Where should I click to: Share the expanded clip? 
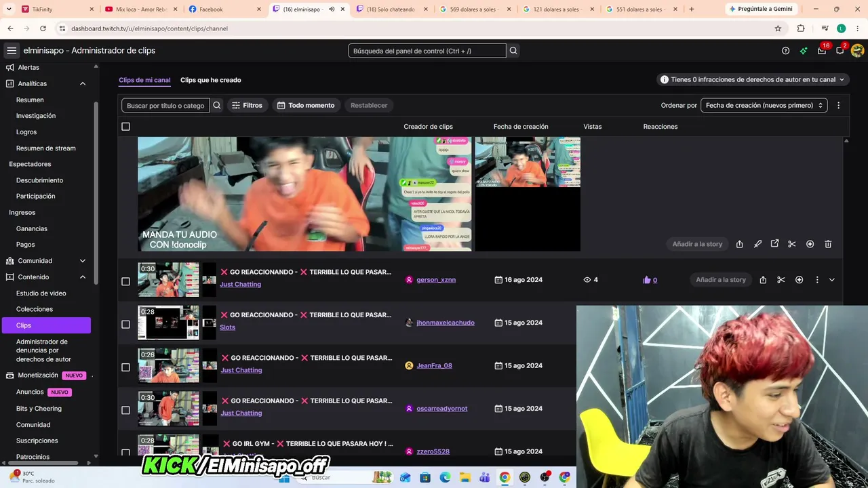[x=739, y=244]
